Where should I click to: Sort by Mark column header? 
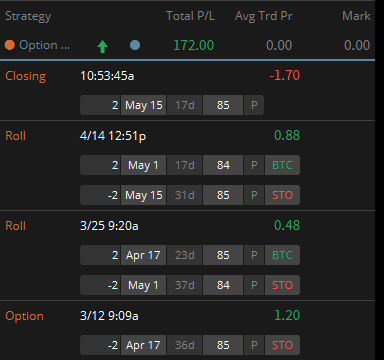pyautogui.click(x=356, y=16)
